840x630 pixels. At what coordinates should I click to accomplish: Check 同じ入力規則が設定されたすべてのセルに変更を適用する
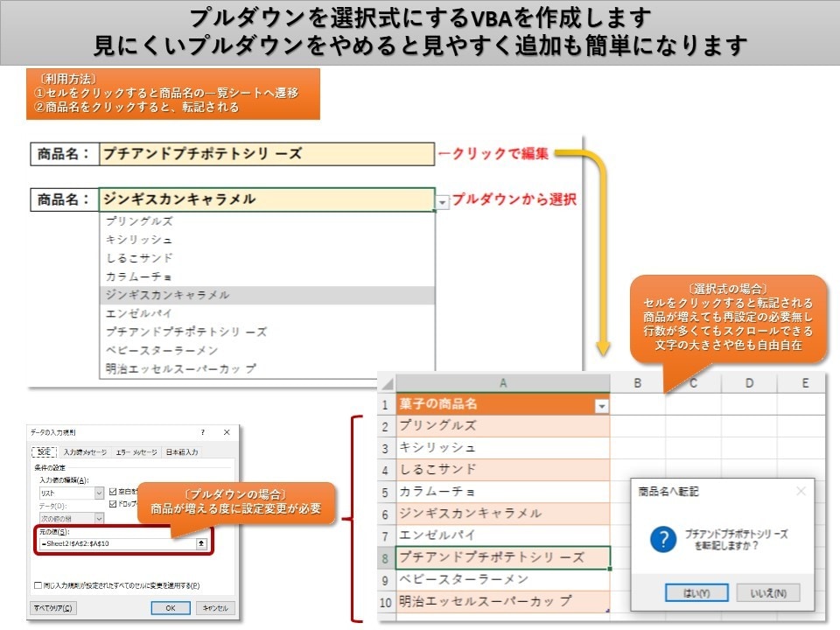(38, 585)
